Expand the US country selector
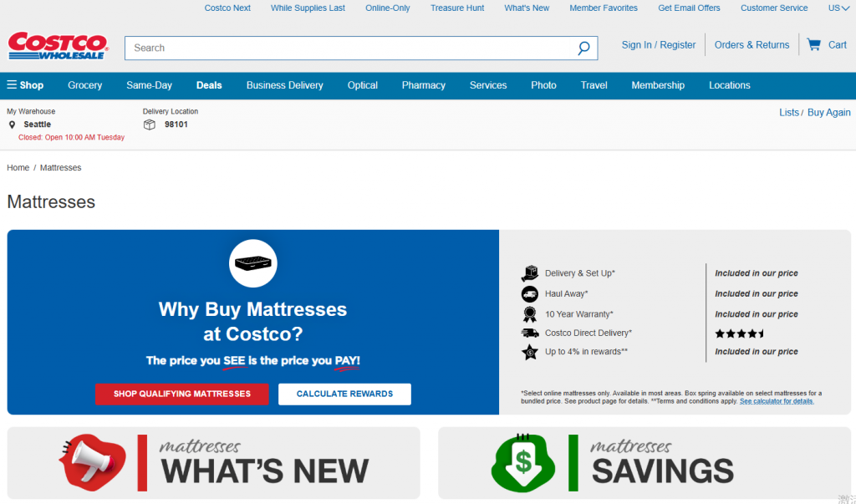856x504 pixels. [838, 8]
